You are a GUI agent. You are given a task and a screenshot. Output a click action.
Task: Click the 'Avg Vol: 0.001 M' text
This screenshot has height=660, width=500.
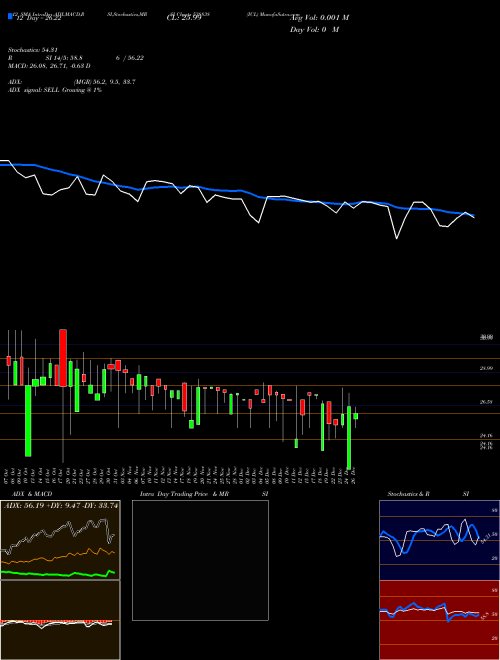coord(319,18)
